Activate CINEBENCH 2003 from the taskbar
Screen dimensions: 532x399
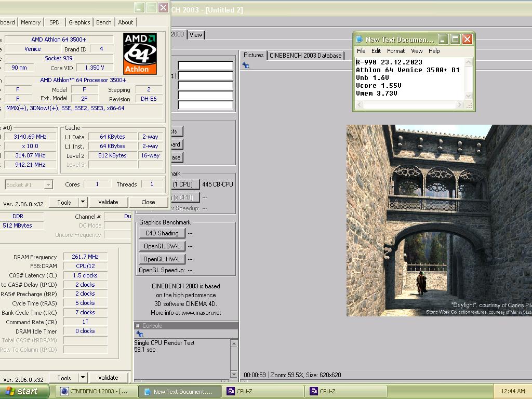click(x=97, y=391)
